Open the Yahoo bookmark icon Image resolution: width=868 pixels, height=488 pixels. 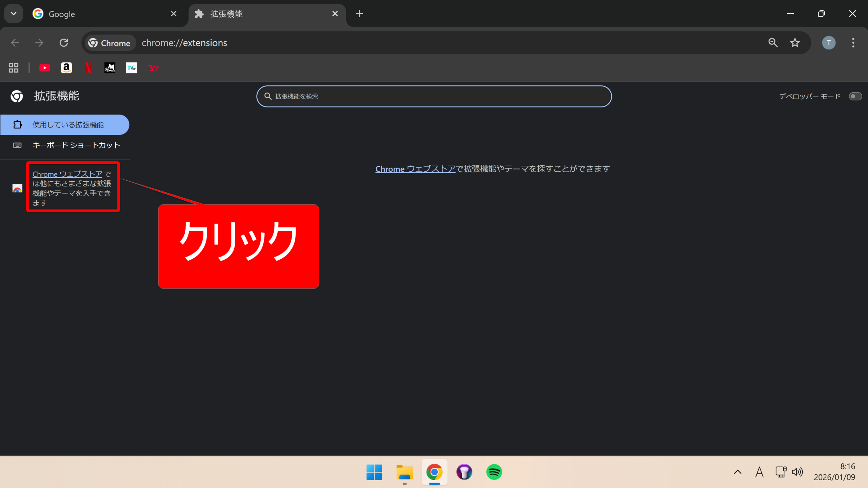tap(153, 68)
